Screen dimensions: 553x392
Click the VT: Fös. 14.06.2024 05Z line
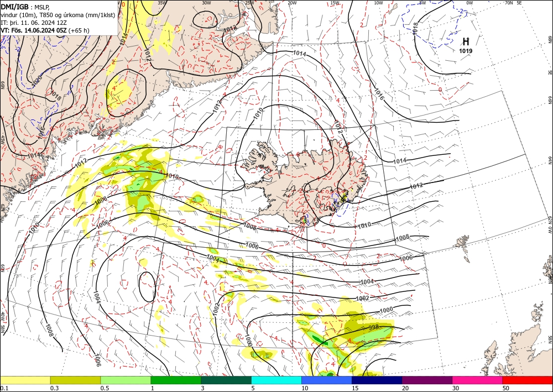(x=45, y=30)
